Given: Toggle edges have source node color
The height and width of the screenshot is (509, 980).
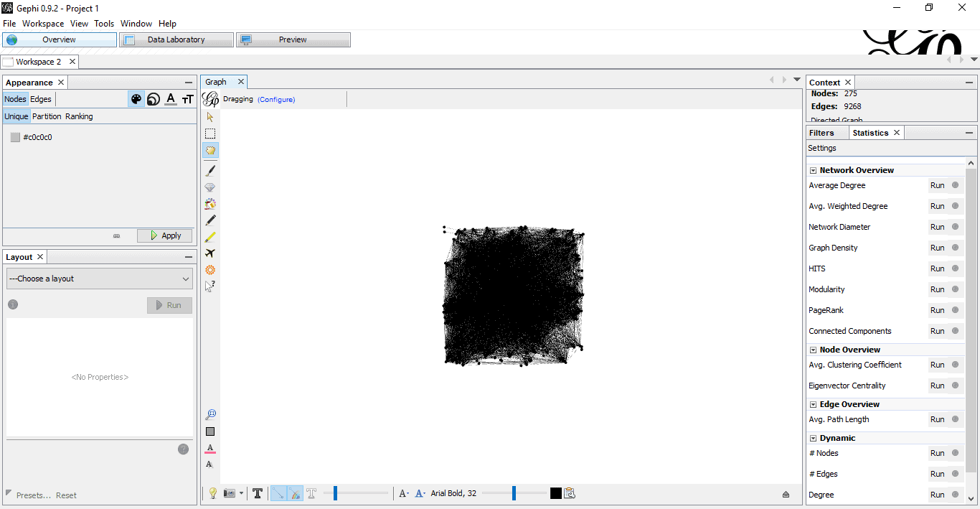Looking at the screenshot, I should (x=295, y=493).
